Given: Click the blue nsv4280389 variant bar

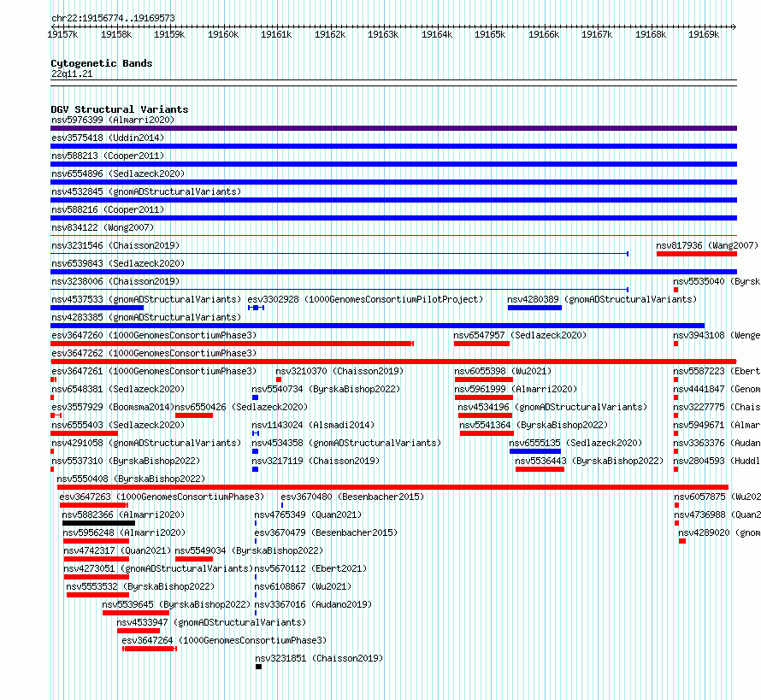Looking at the screenshot, I should (x=534, y=308).
